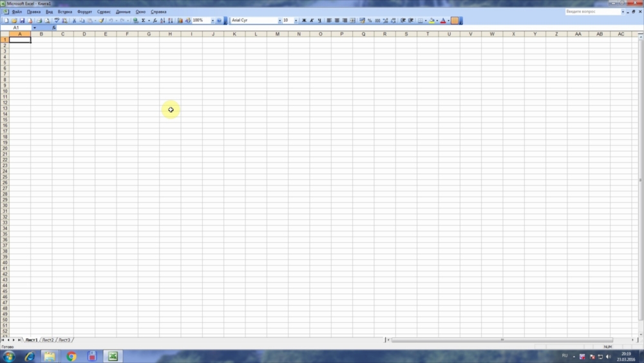Image resolution: width=644 pixels, height=363 pixels.
Task: Increase cell indent
Action: 411,21
